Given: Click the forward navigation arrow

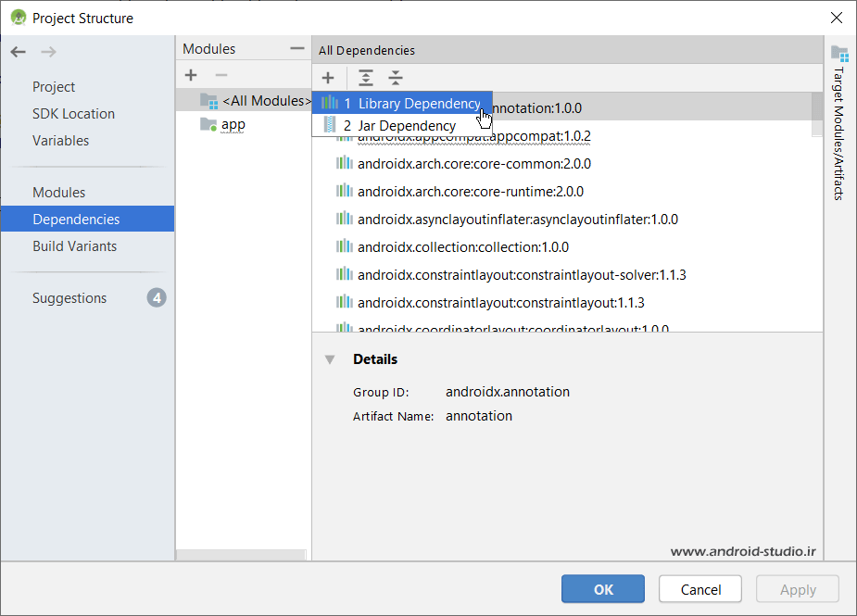Looking at the screenshot, I should (x=49, y=52).
